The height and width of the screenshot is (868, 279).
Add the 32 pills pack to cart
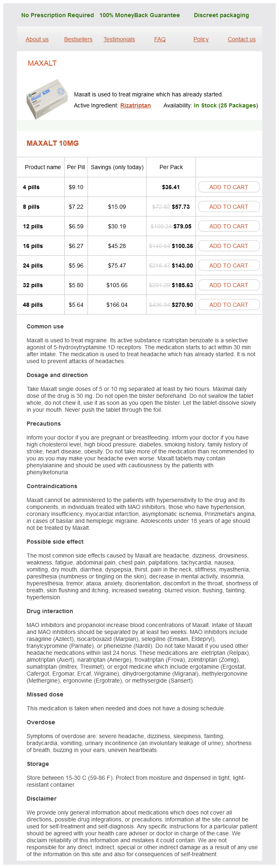(x=229, y=285)
